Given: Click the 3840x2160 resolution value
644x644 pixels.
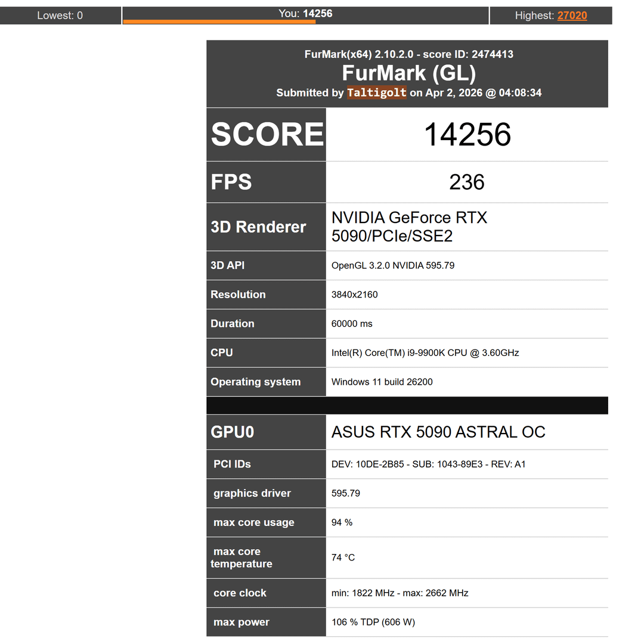Looking at the screenshot, I should pyautogui.click(x=354, y=295).
